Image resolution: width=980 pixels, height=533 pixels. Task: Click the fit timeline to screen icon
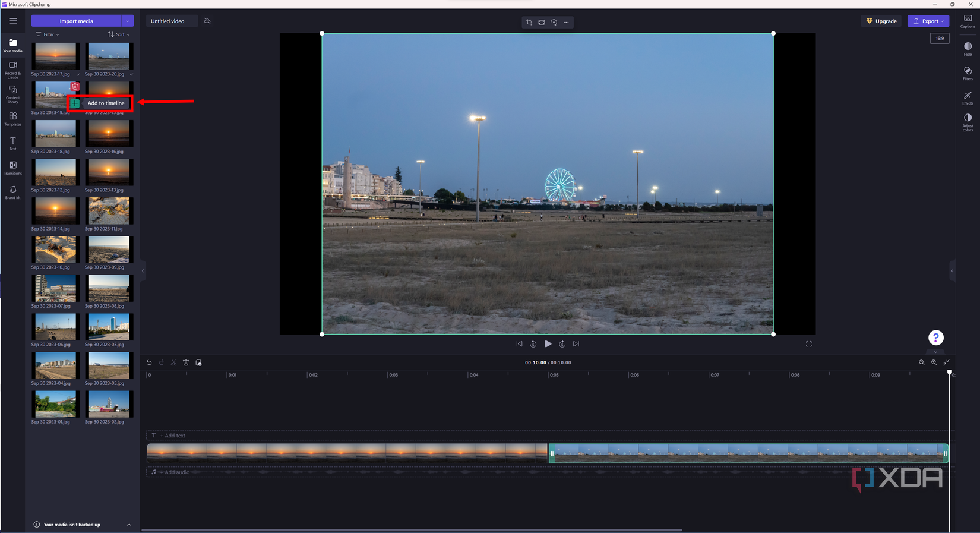[x=946, y=362]
